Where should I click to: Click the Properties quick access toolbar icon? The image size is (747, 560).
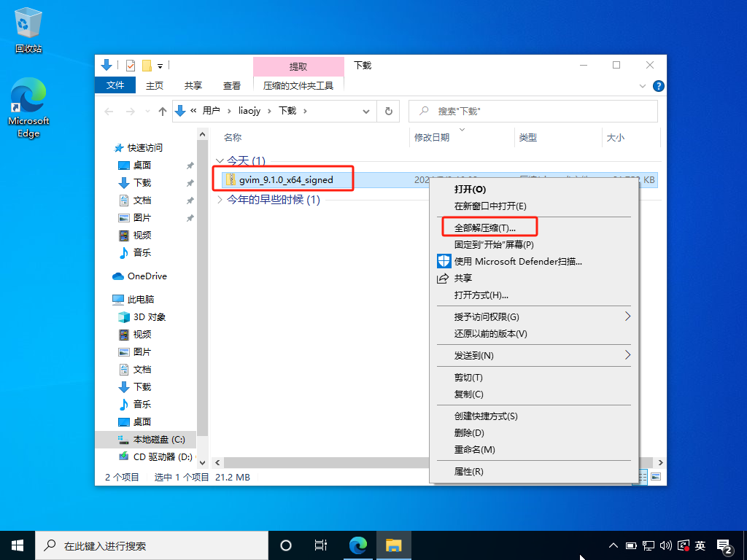pos(130,65)
